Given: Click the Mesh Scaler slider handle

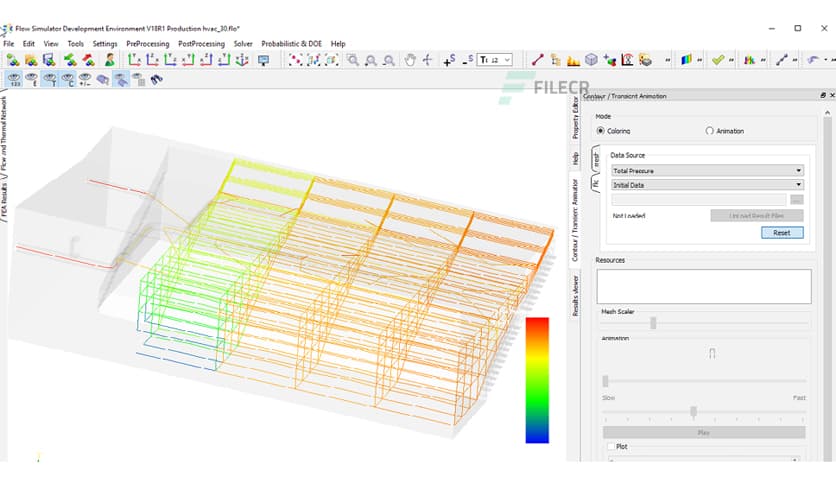Looking at the screenshot, I should pos(653,322).
